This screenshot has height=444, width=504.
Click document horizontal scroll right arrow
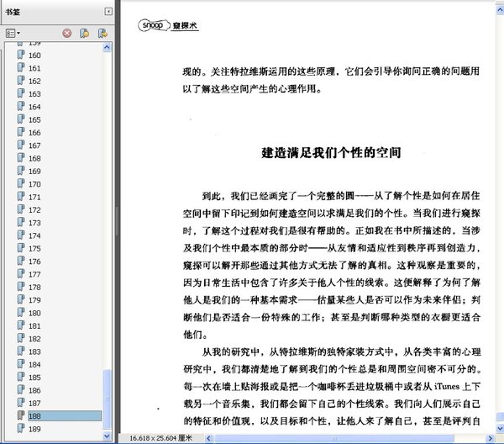[491, 438]
